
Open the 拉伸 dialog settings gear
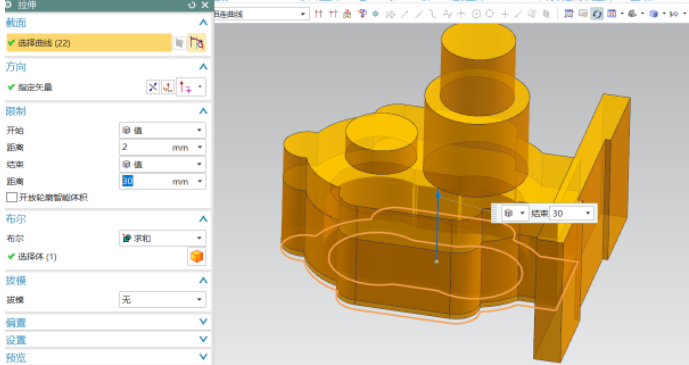(x=8, y=5)
